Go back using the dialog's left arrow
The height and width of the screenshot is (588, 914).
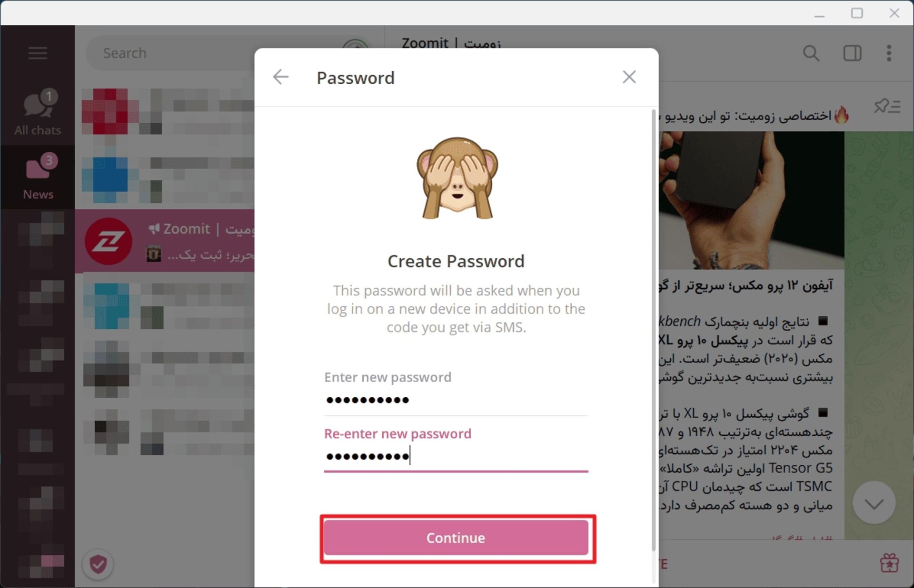coord(281,77)
